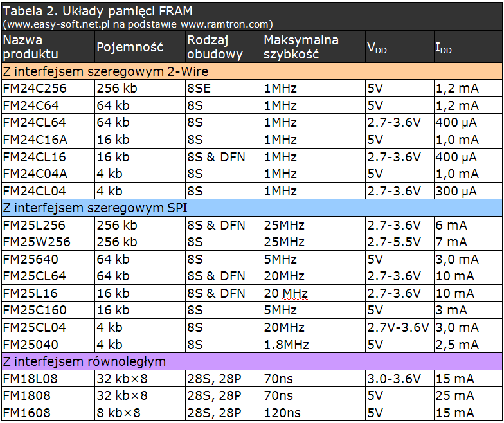The image size is (504, 423).
Task: Select the FM24C256 product name cell
Action: [48, 89]
